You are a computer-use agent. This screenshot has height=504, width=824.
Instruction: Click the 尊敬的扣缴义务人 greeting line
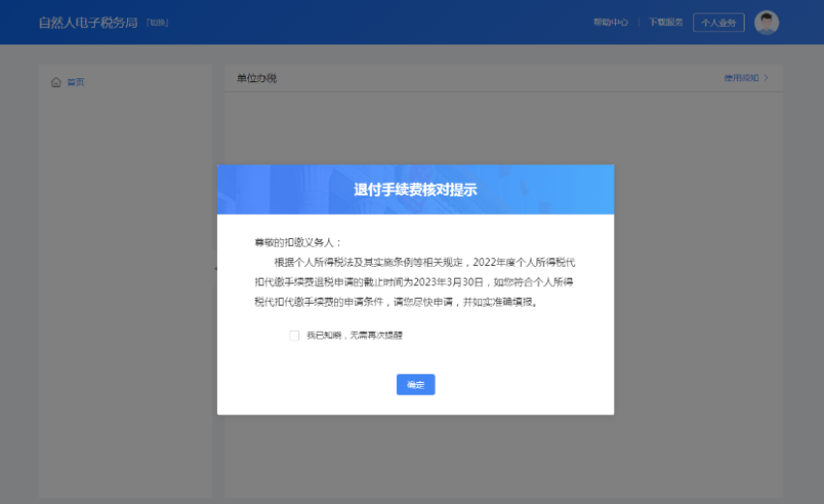(x=297, y=242)
